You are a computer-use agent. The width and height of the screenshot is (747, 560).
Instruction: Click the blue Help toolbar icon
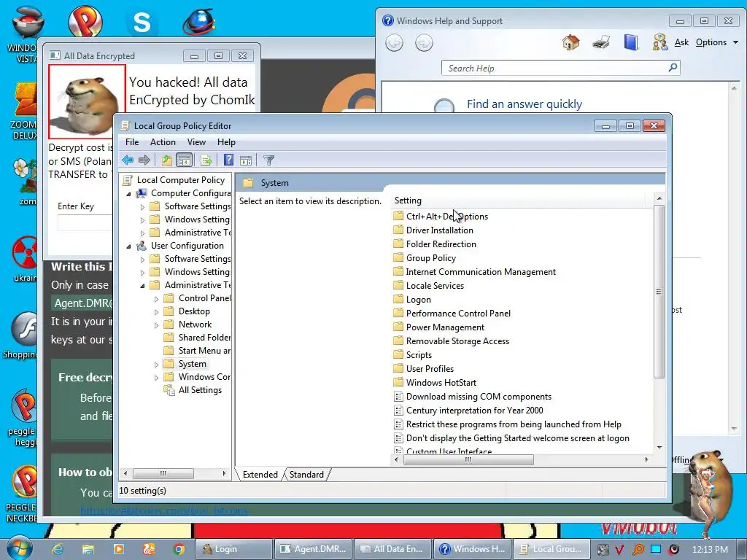[228, 160]
